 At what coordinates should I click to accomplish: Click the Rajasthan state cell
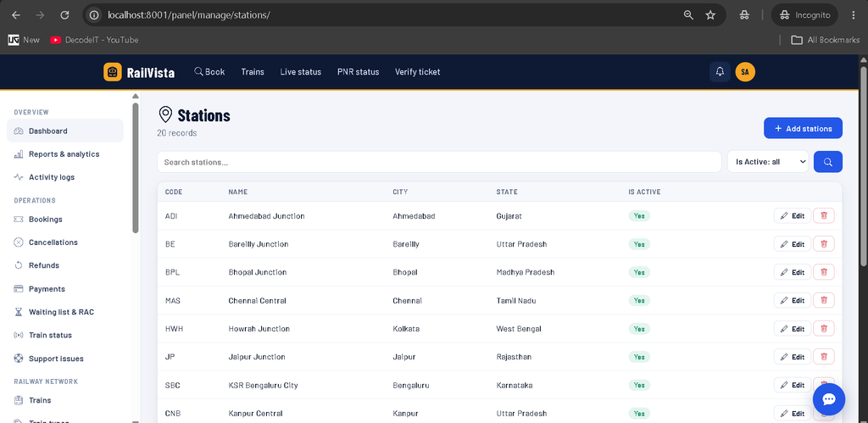[x=514, y=357]
